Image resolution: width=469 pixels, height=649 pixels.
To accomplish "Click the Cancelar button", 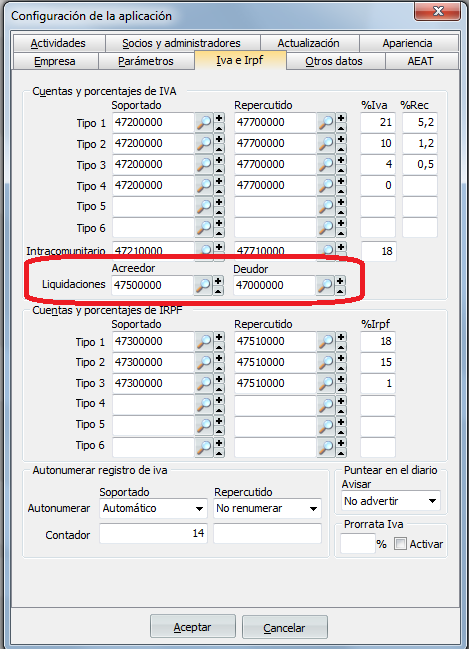I will click(284, 627).
